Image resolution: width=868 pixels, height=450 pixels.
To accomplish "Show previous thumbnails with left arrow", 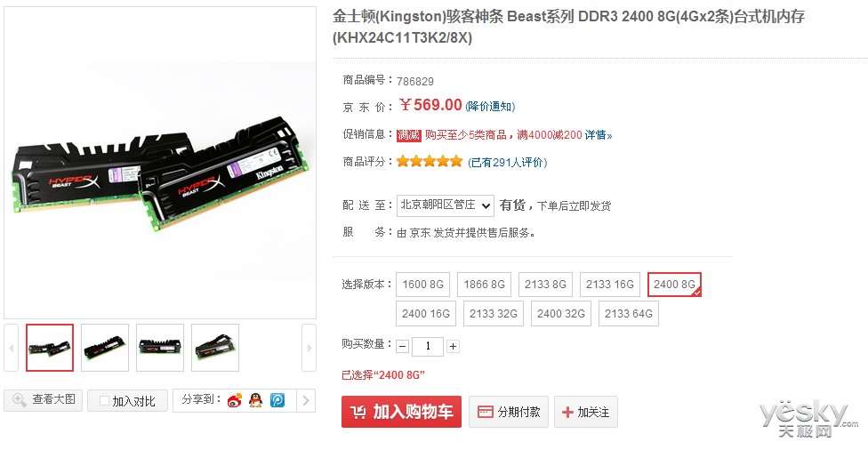I will [11, 348].
